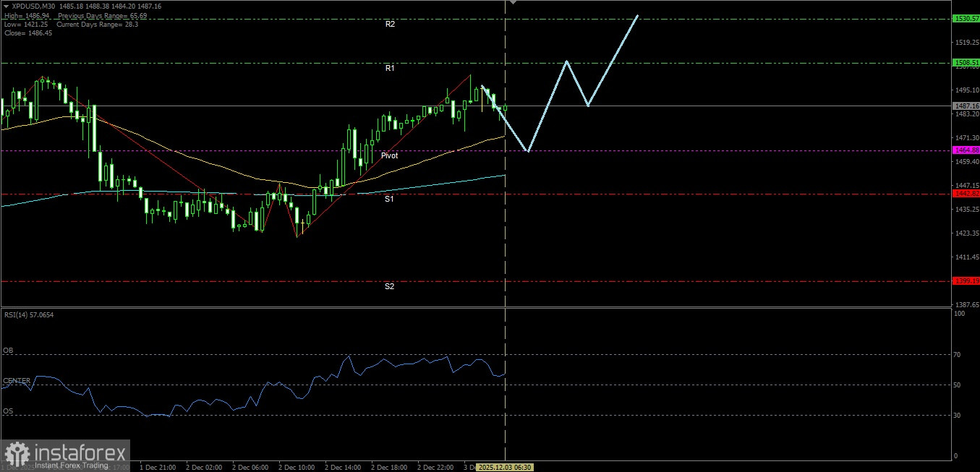Click the Instant Forex Trading text link

tap(72, 466)
